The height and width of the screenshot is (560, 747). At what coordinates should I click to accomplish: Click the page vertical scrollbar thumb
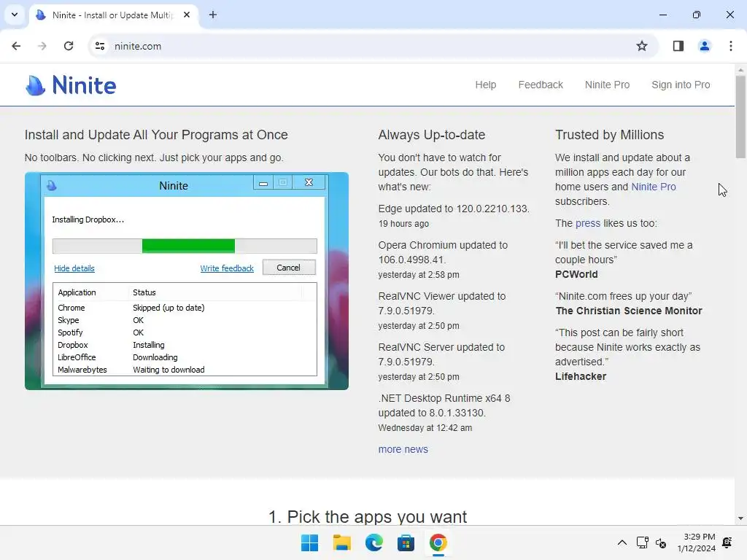click(740, 116)
